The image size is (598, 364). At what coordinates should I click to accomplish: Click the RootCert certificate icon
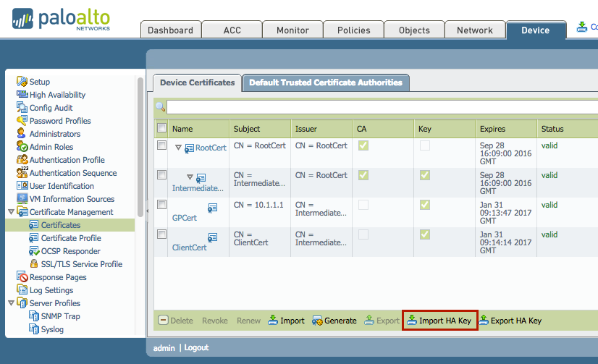[189, 148]
